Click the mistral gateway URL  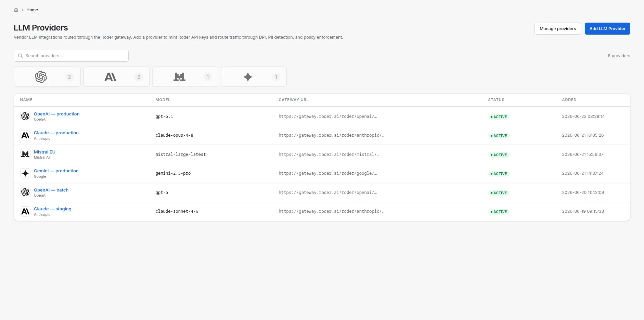[x=329, y=155]
